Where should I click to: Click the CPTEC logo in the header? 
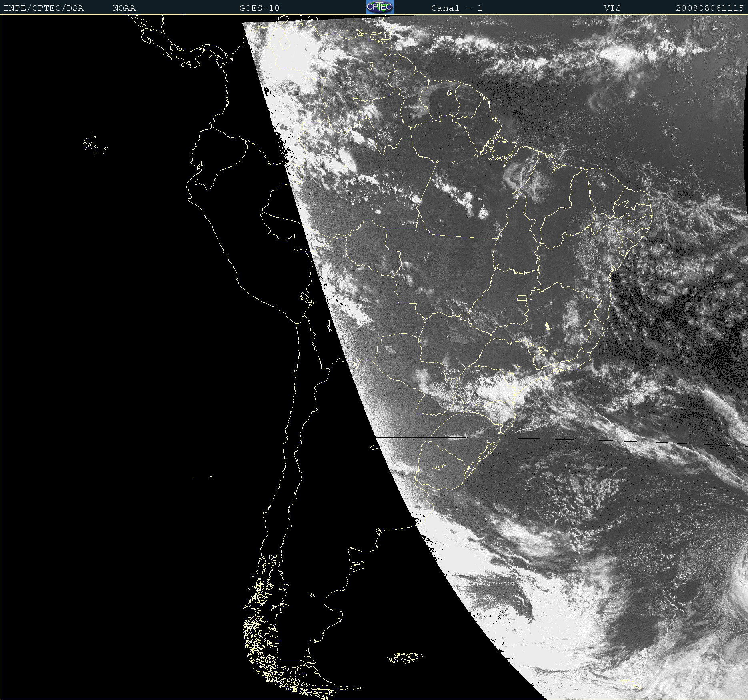tap(380, 7)
